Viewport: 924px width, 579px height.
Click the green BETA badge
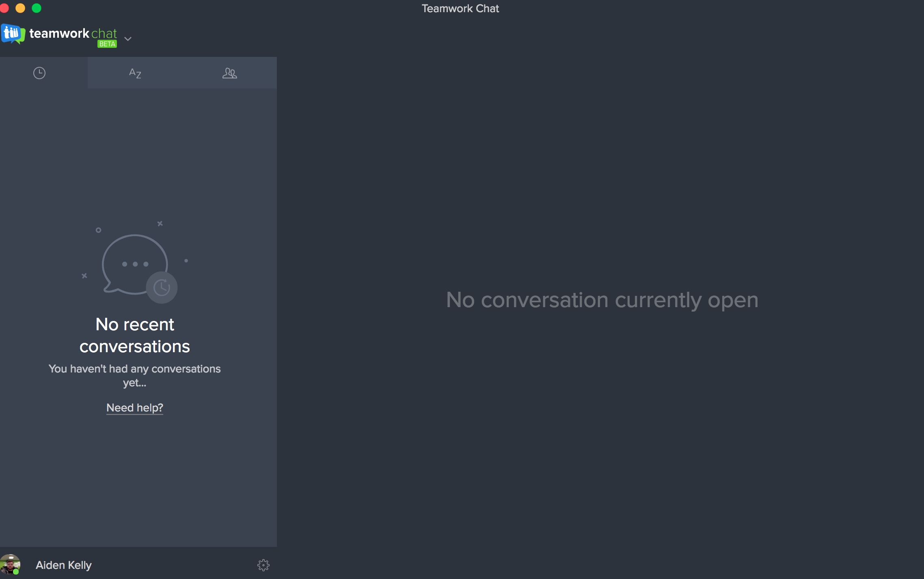(107, 44)
